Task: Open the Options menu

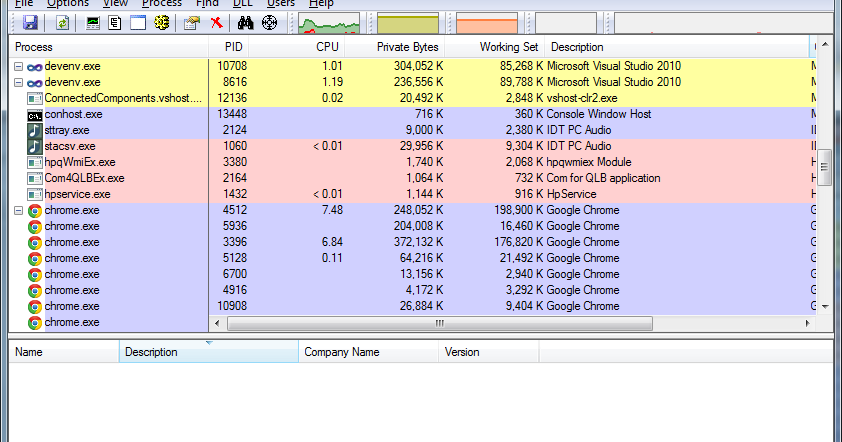Action: (67, 4)
